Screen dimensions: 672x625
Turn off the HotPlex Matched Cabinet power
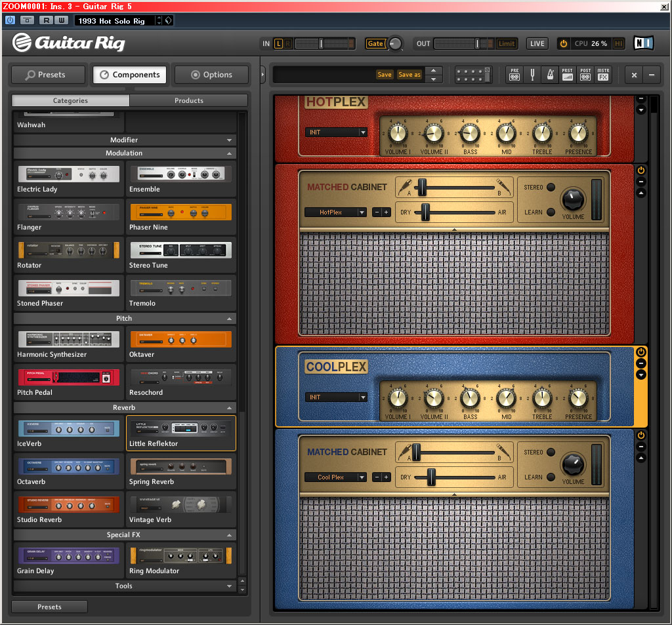tap(640, 170)
